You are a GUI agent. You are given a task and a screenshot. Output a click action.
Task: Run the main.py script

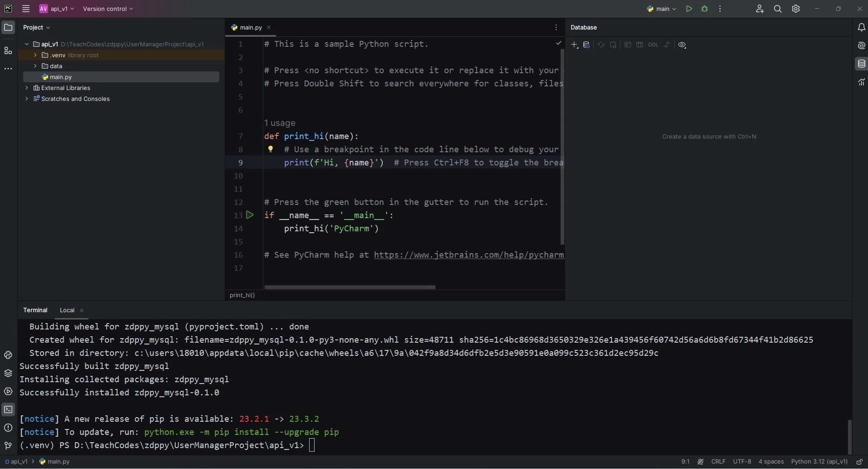click(689, 9)
